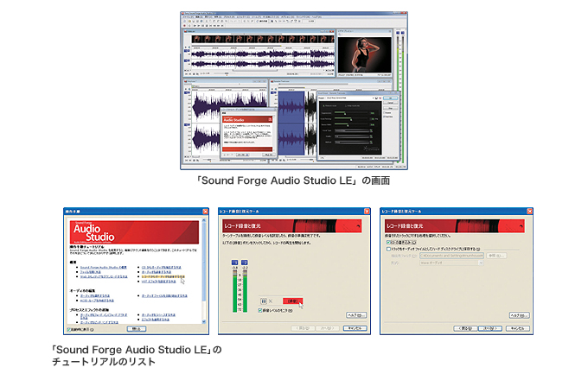Click the 参照 browse button

point(496,256)
